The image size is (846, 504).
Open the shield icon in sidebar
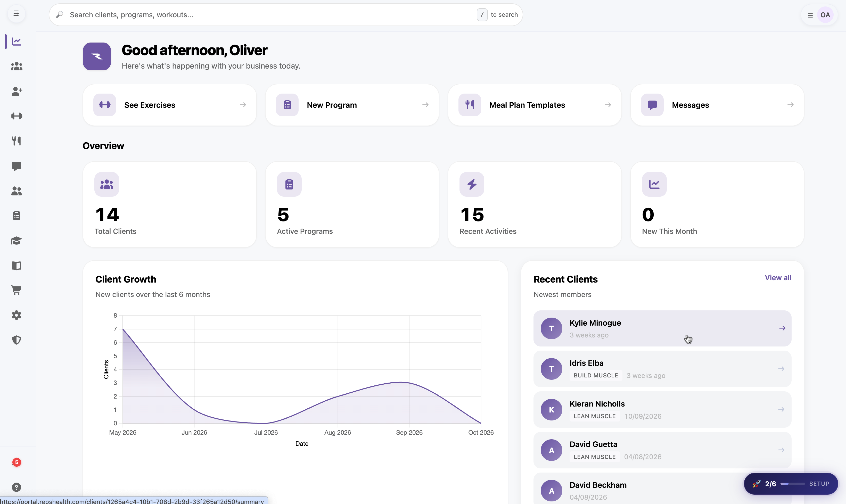tap(16, 340)
